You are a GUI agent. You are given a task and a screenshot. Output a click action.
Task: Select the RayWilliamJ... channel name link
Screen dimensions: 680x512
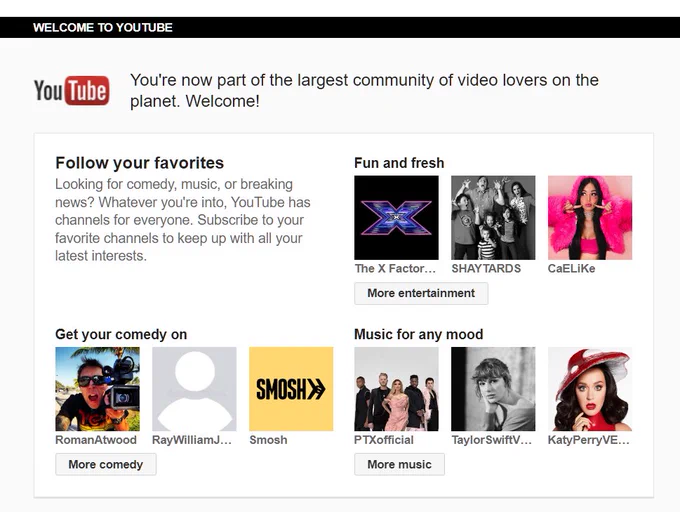[x=192, y=440]
